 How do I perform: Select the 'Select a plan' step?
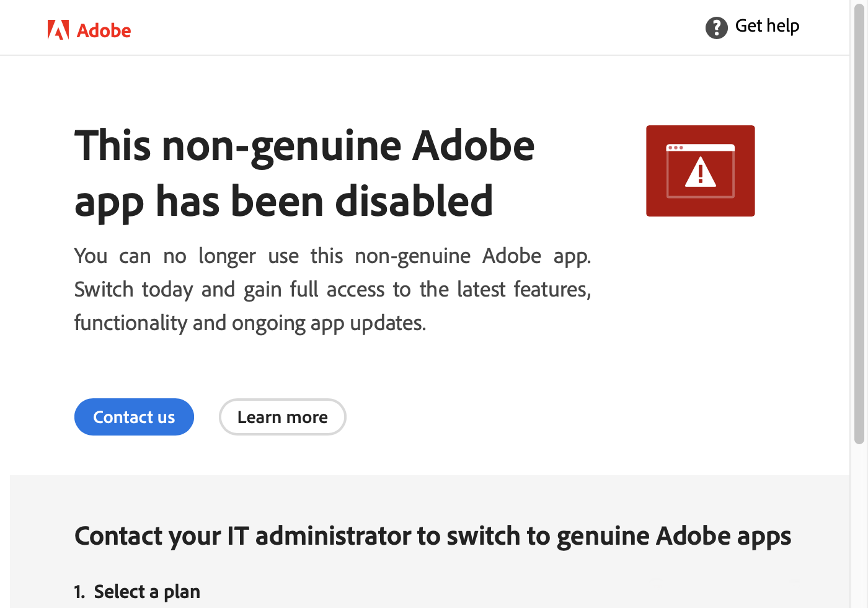pos(146,591)
